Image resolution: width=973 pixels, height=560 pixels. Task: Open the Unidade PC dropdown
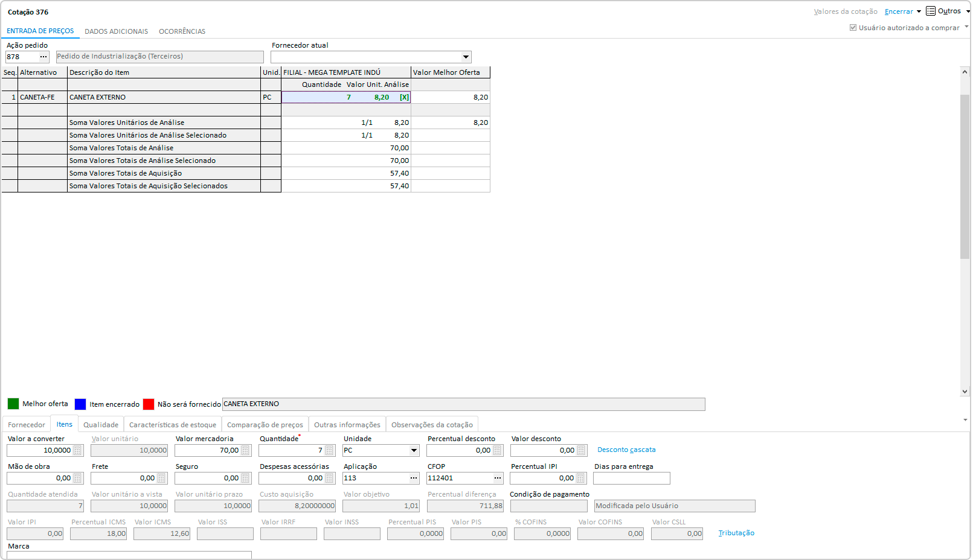(x=414, y=451)
